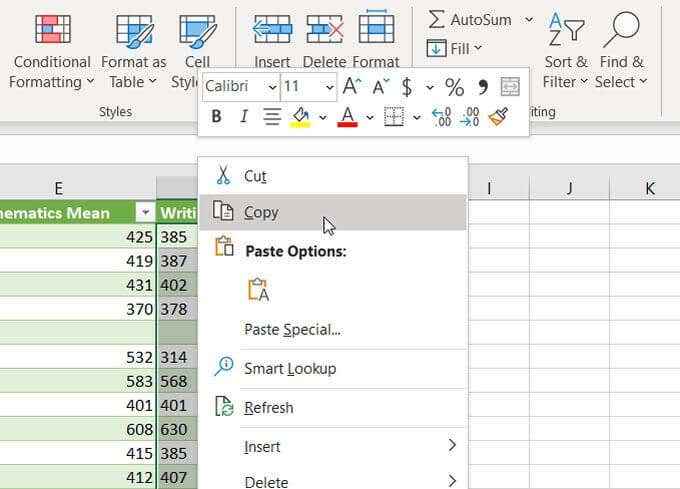Image resolution: width=680 pixels, height=489 pixels.
Task: Apply yellow fill color bucket
Action: 301,117
